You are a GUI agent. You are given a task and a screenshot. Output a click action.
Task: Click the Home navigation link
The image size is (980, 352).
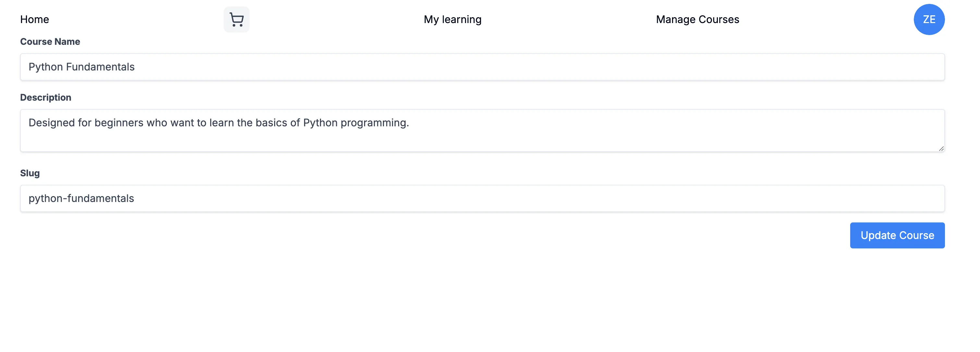tap(34, 19)
